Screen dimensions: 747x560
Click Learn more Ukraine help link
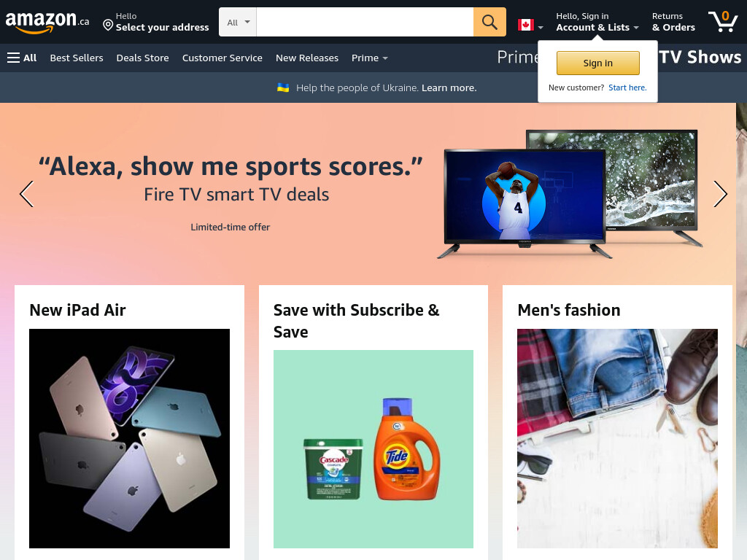[x=449, y=87]
